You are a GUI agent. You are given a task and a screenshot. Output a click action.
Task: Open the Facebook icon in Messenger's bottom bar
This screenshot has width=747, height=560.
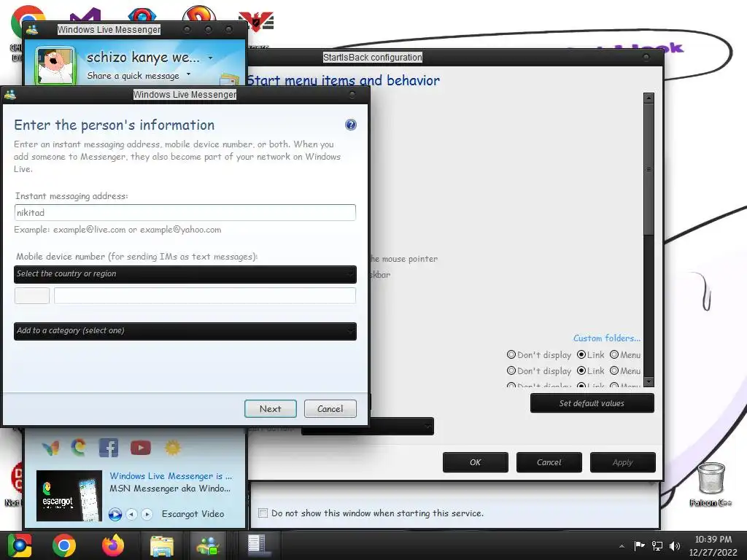109,448
